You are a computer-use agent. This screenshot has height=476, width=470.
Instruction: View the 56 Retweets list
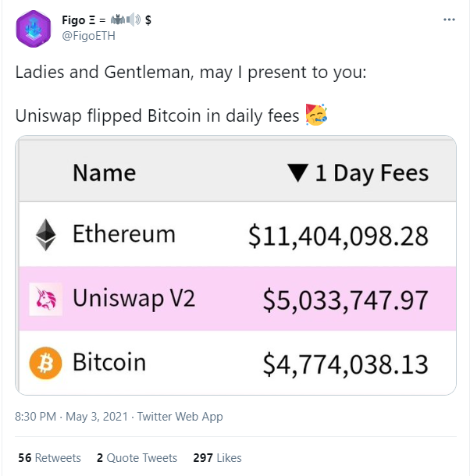point(48,458)
